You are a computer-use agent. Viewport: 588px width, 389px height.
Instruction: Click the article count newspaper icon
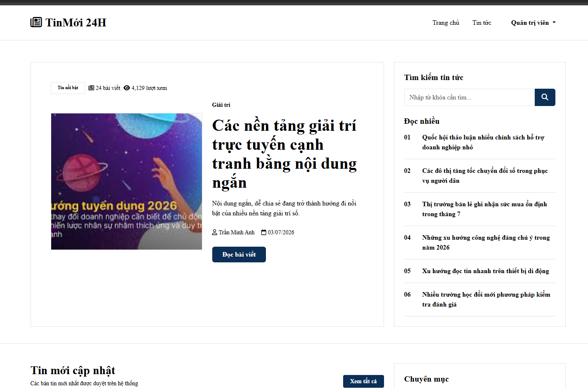[91, 88]
